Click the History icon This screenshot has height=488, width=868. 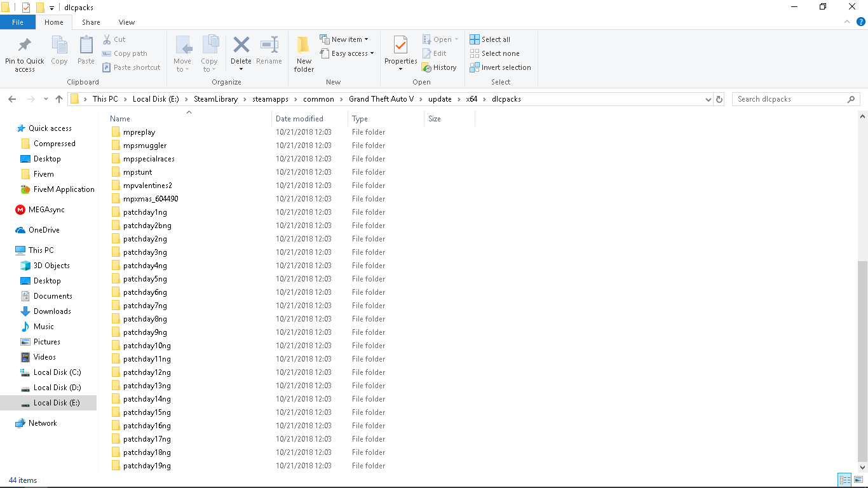coord(439,67)
